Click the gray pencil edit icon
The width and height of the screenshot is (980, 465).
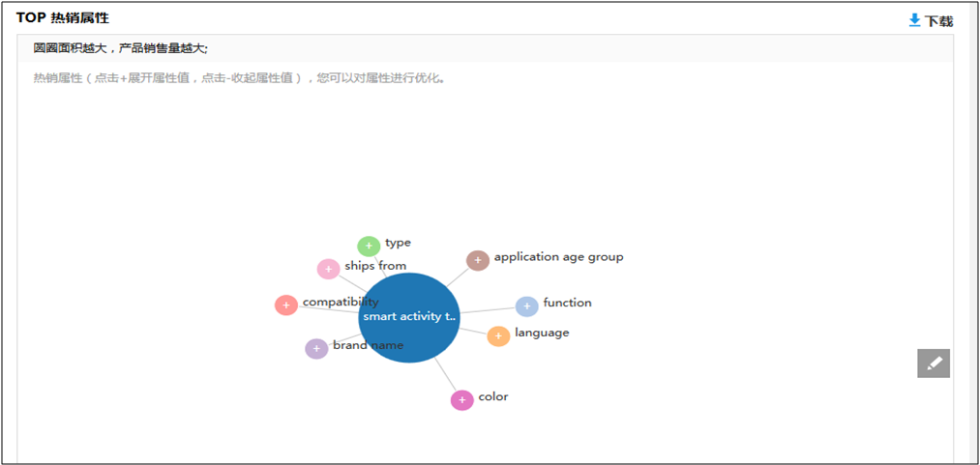coord(934,363)
